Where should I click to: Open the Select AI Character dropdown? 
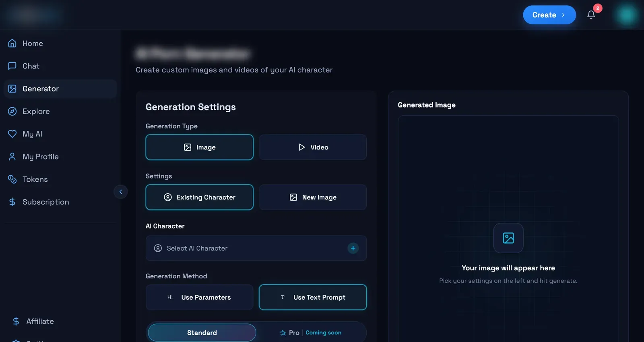pyautogui.click(x=256, y=248)
